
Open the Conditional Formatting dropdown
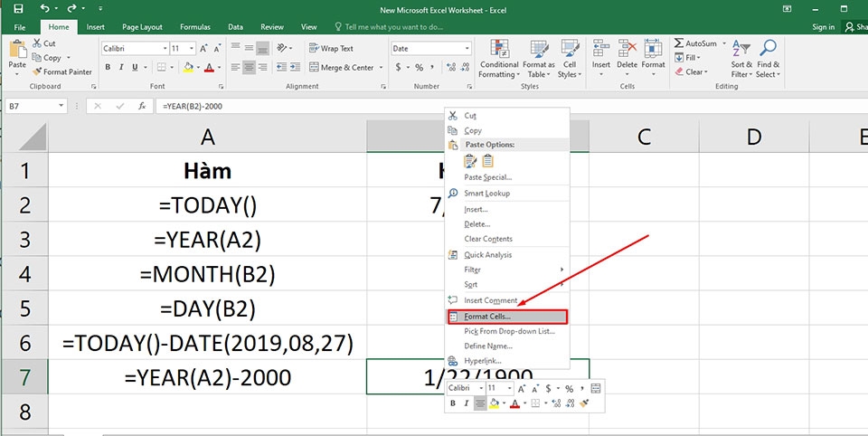click(x=499, y=59)
